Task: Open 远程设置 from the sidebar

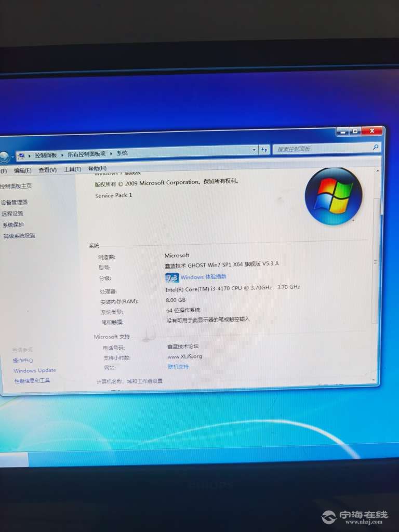Action: tap(12, 214)
